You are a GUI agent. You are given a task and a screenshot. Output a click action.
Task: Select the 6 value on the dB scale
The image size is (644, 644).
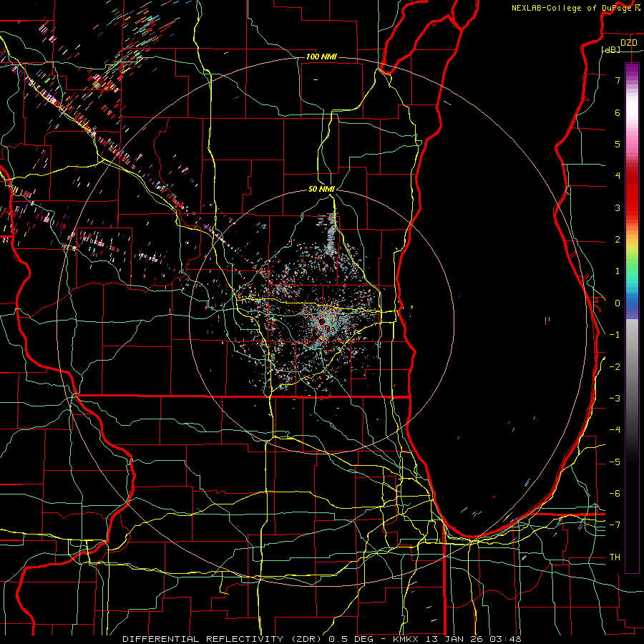pos(618,112)
